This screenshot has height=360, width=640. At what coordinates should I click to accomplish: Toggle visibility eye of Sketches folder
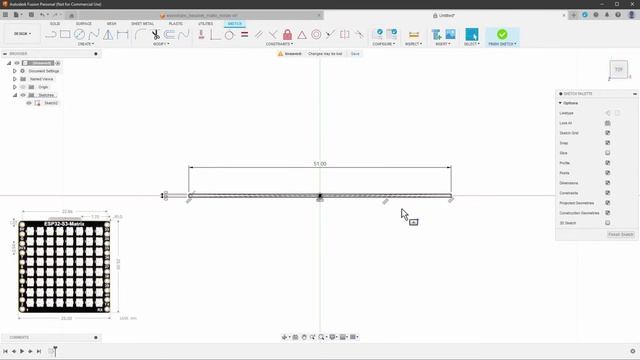pos(23,95)
